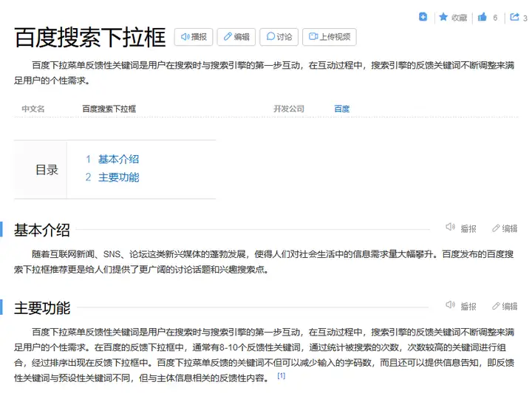
Task: Click the 收藏 label text
Action: tap(459, 18)
